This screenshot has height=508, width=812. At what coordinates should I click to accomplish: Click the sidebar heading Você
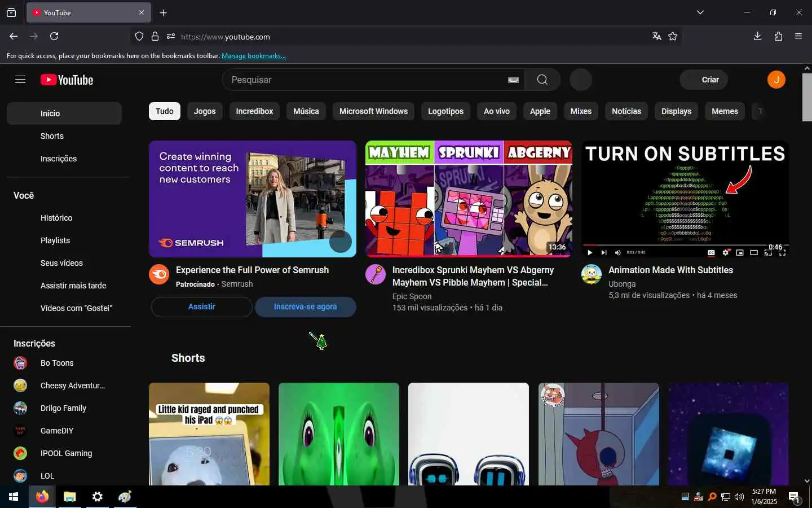click(24, 195)
